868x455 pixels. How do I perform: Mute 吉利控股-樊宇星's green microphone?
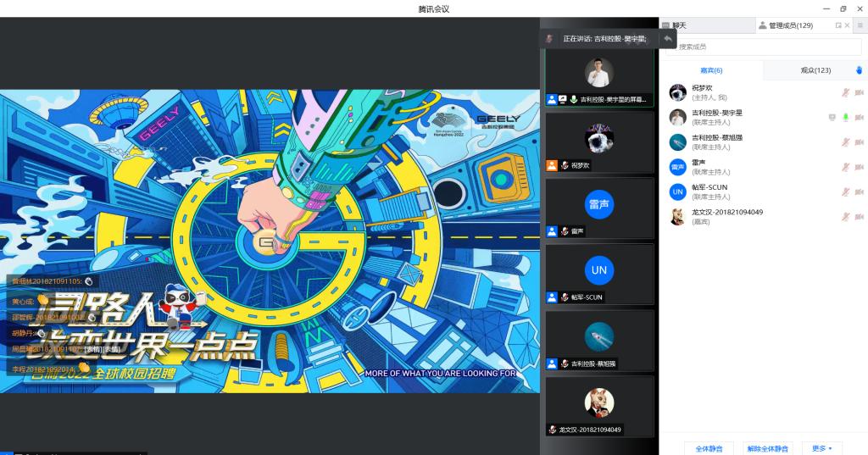pos(845,117)
